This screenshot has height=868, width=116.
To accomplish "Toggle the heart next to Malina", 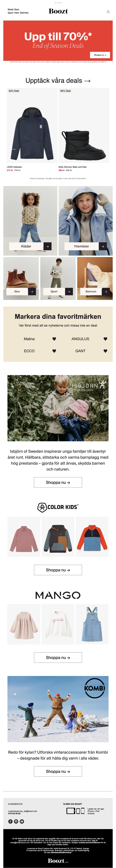I will 54,339.
